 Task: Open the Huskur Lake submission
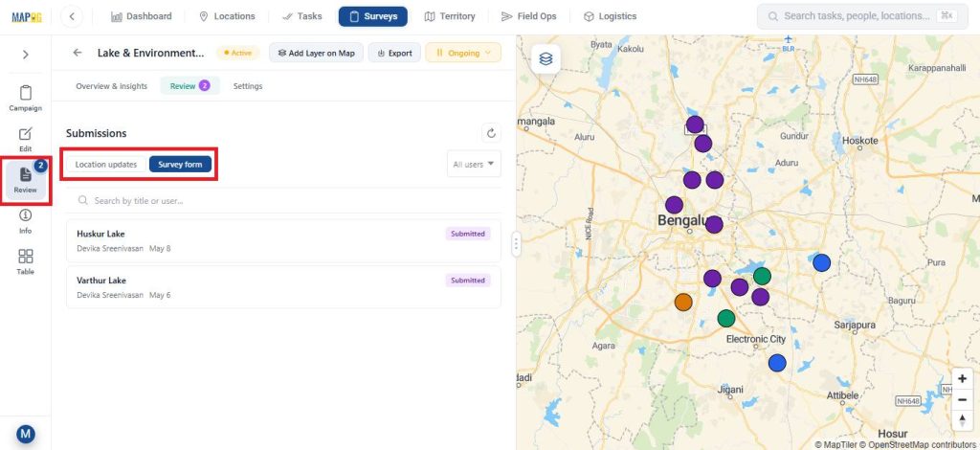point(283,240)
